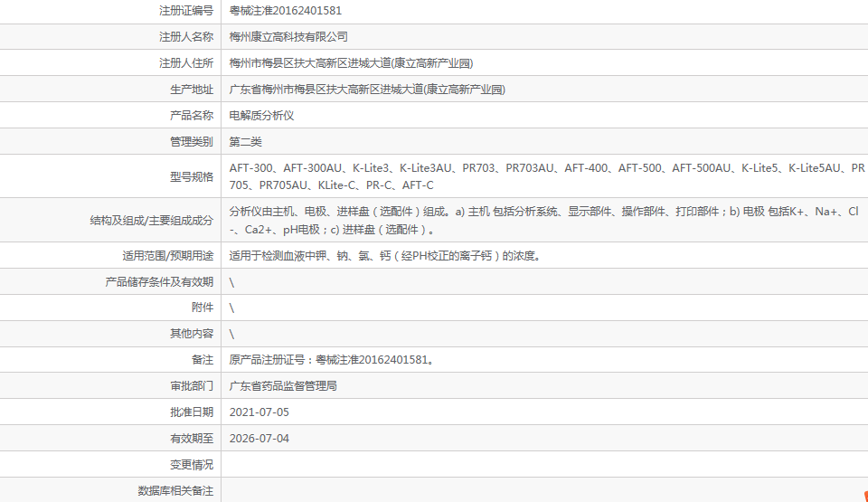This screenshot has width=868, height=502.
Task: Select the 注册人住所 label
Action: pos(186,63)
